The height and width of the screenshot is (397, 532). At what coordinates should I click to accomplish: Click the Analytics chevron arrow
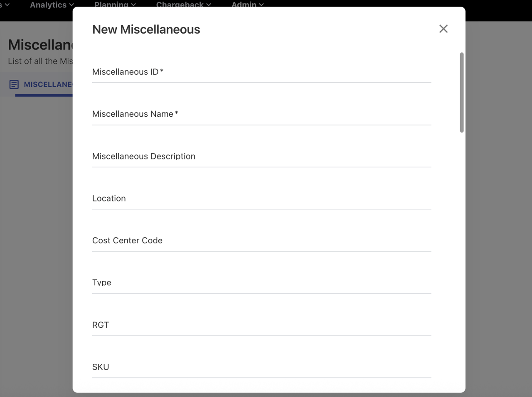tap(71, 5)
